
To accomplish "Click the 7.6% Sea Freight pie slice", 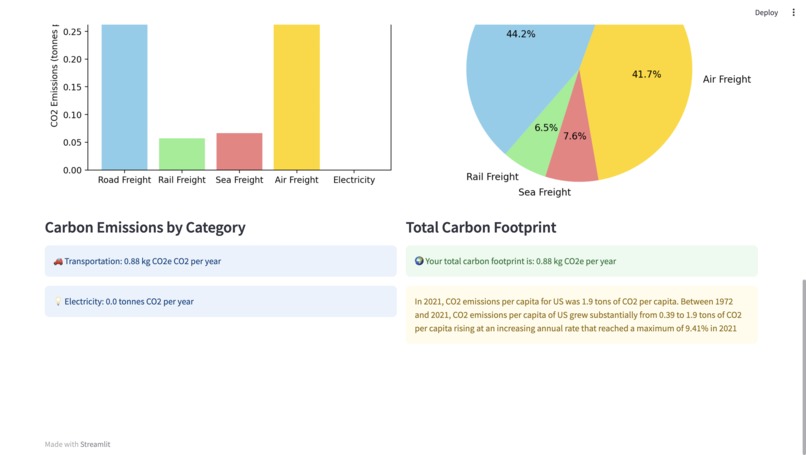I will (573, 154).
